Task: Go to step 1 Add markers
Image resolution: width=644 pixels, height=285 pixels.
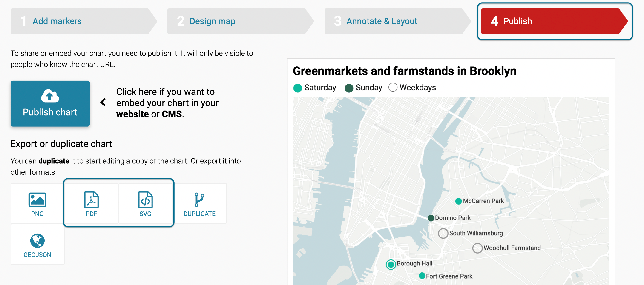Action: [x=57, y=21]
